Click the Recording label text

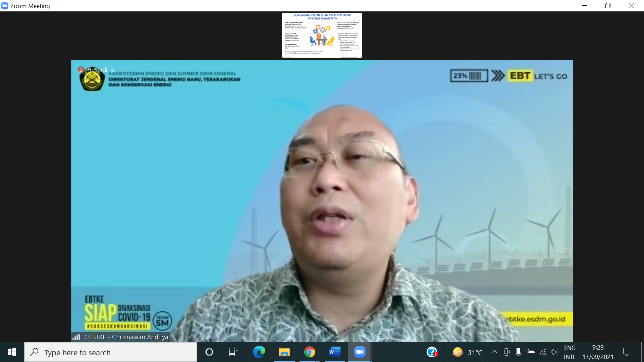(101, 70)
